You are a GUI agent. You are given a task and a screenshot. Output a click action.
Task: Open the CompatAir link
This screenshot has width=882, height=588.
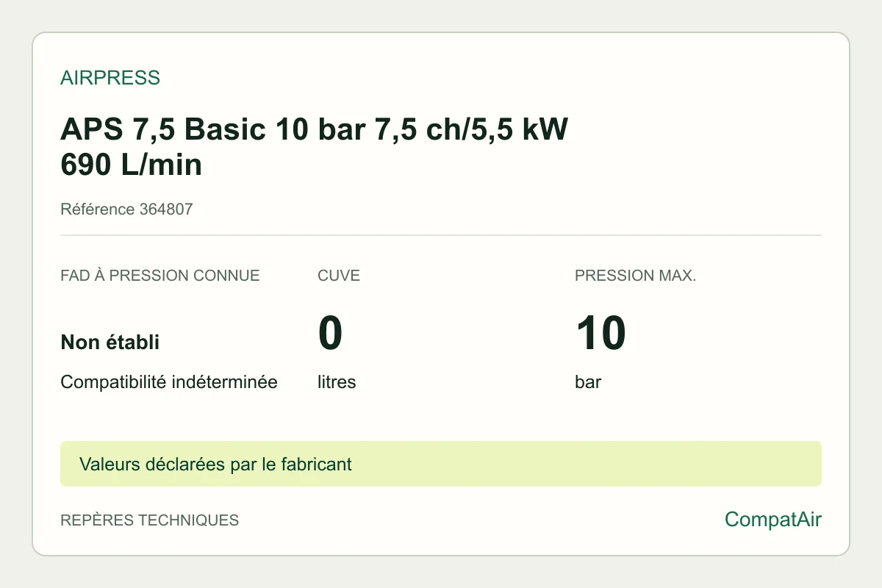[x=773, y=520]
